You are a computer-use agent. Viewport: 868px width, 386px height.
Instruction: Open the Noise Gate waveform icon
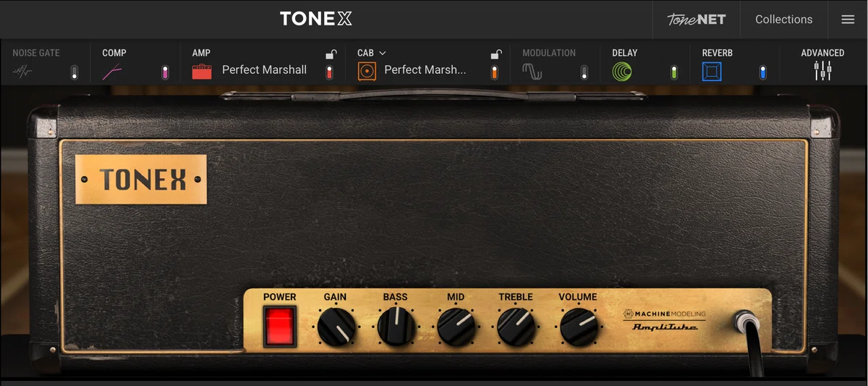coord(22,72)
